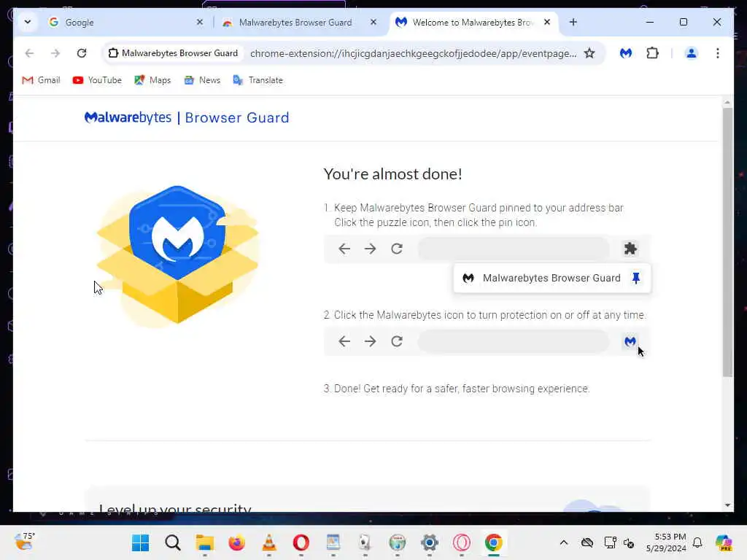Launch Opera browser from taskbar
Image resolution: width=747 pixels, height=560 pixels.
pos(301,542)
